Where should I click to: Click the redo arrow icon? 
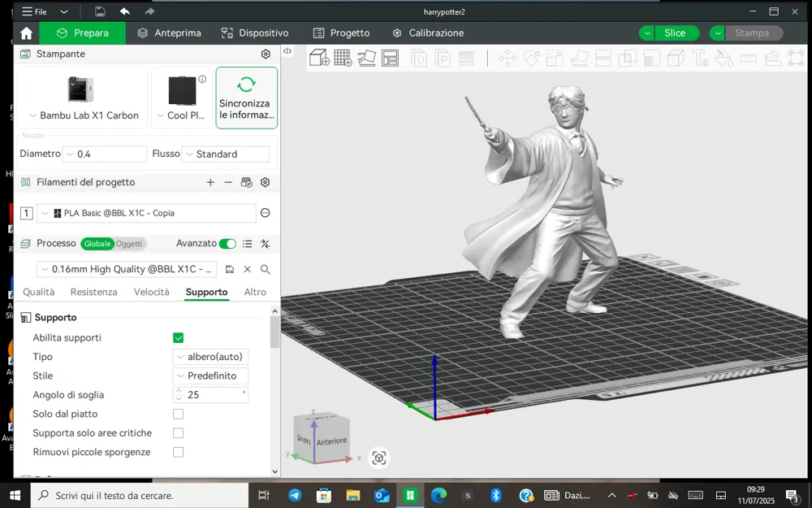click(149, 11)
